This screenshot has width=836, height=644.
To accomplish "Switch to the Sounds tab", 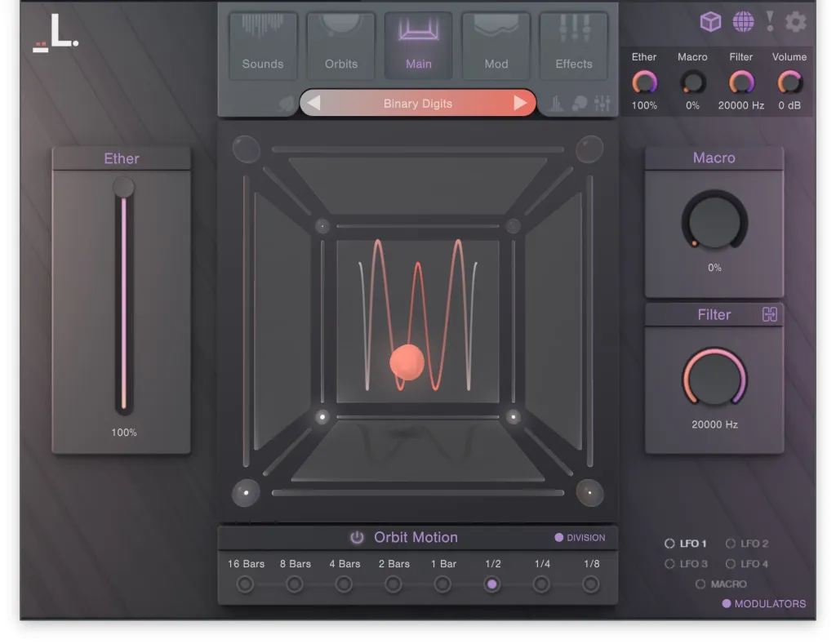I will [263, 46].
